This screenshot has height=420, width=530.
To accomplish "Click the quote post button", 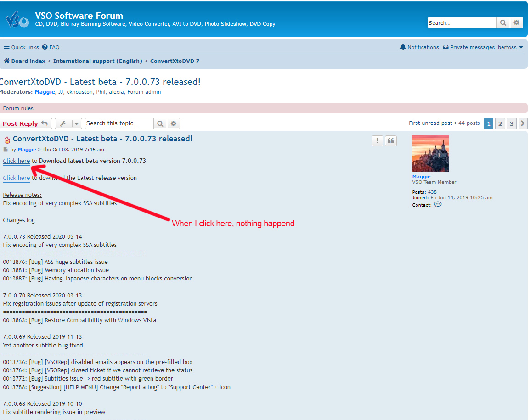I will 391,141.
